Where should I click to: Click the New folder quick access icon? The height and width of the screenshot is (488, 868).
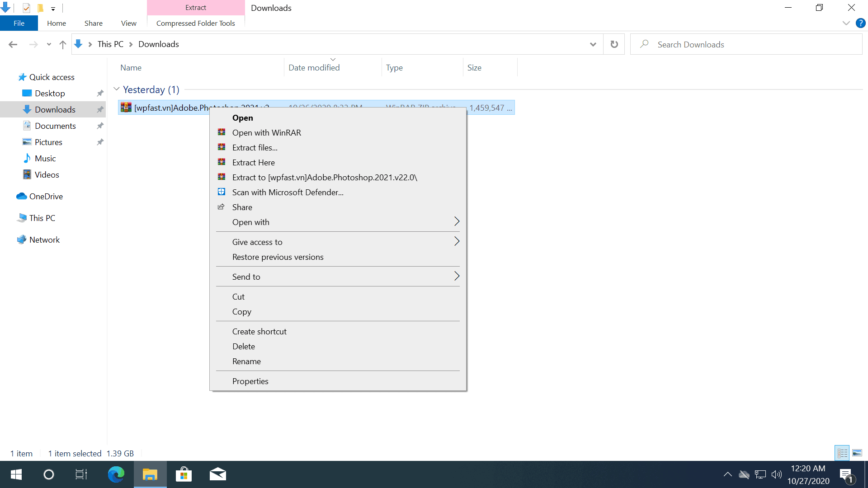40,8
